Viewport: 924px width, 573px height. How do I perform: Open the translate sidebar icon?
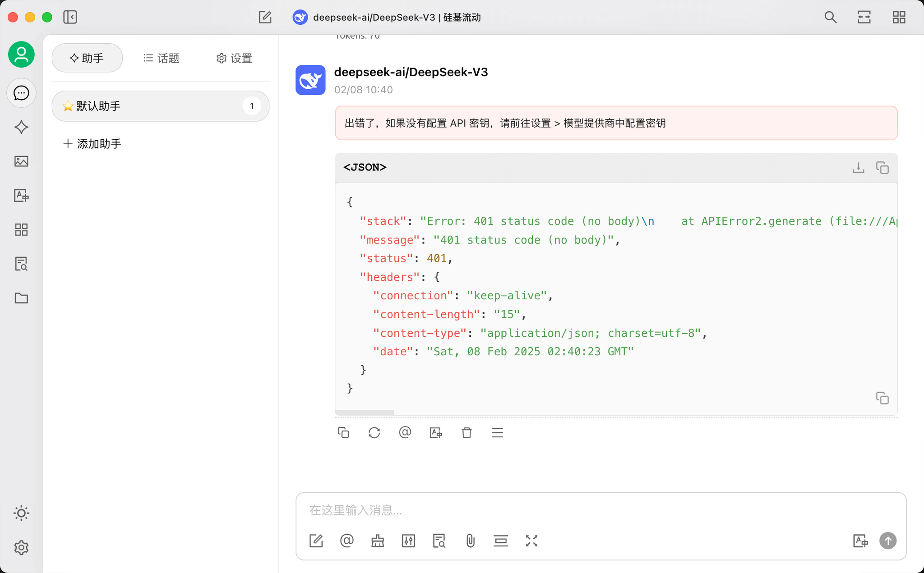point(21,195)
